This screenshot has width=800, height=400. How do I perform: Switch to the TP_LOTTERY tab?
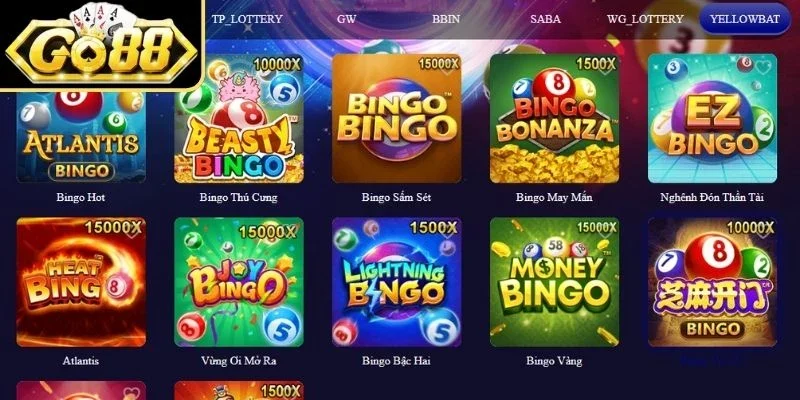click(247, 19)
